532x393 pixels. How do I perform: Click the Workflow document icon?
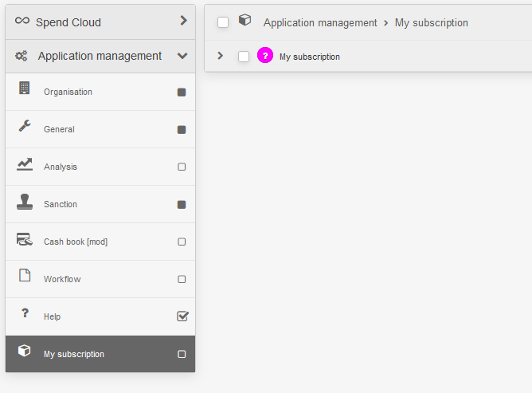tap(25, 276)
